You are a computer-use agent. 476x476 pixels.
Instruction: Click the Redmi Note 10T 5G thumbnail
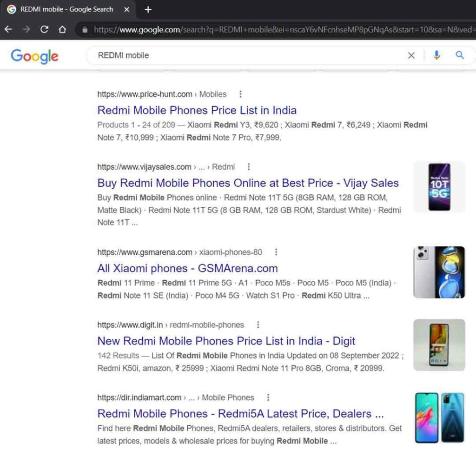click(x=439, y=187)
